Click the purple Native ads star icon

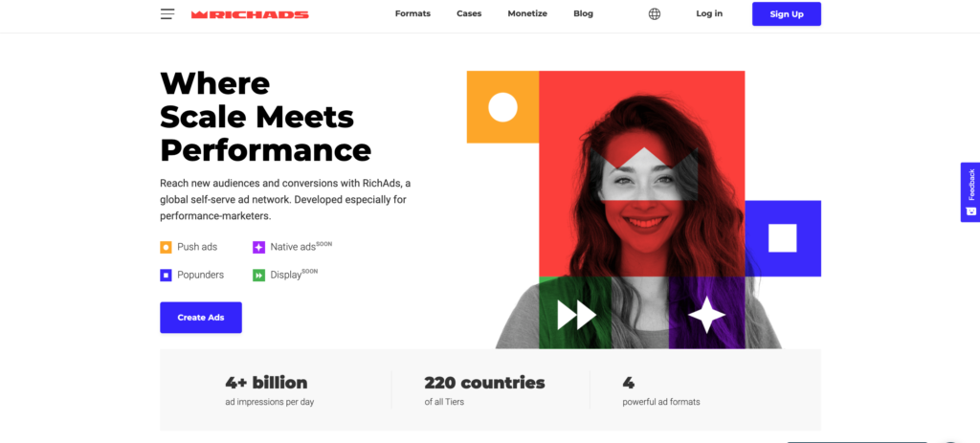pos(258,248)
